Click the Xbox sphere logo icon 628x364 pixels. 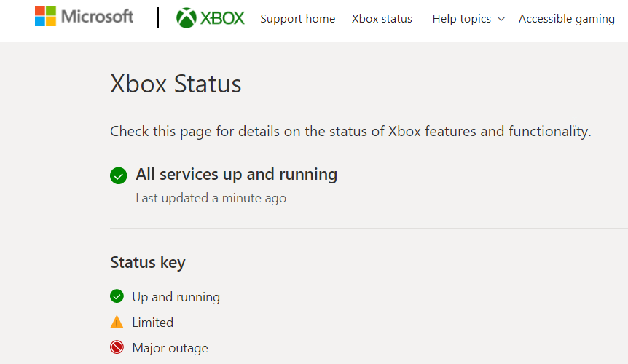point(187,18)
